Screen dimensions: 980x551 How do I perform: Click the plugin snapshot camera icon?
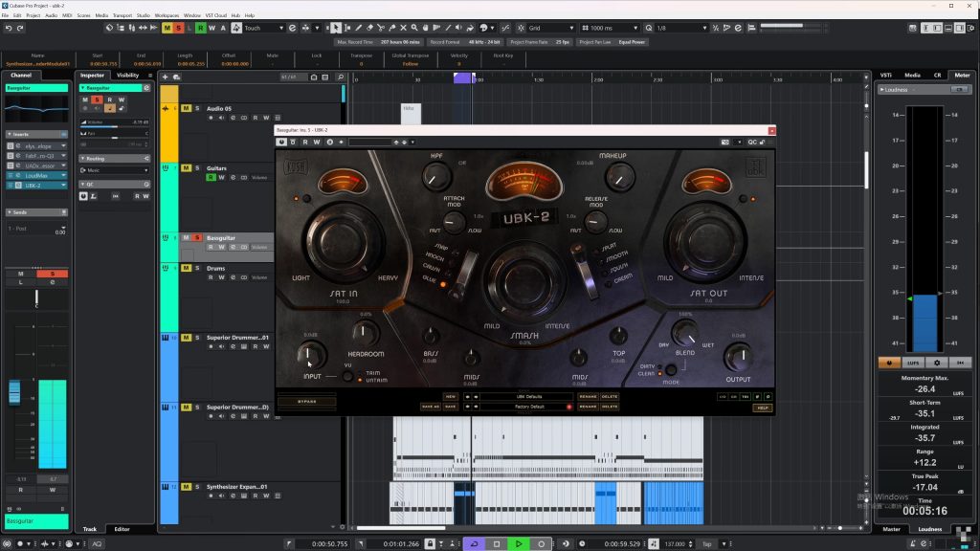(725, 142)
